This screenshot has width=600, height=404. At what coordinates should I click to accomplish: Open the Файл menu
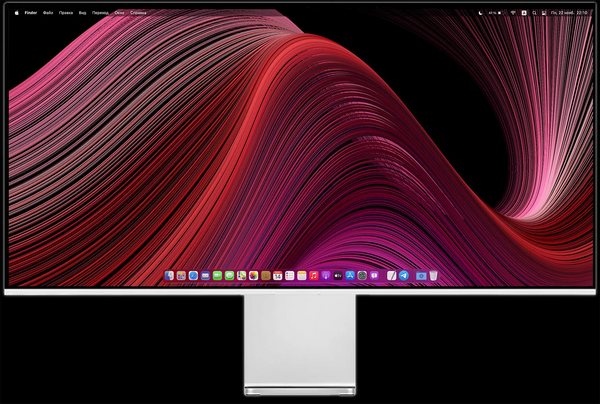pyautogui.click(x=48, y=13)
